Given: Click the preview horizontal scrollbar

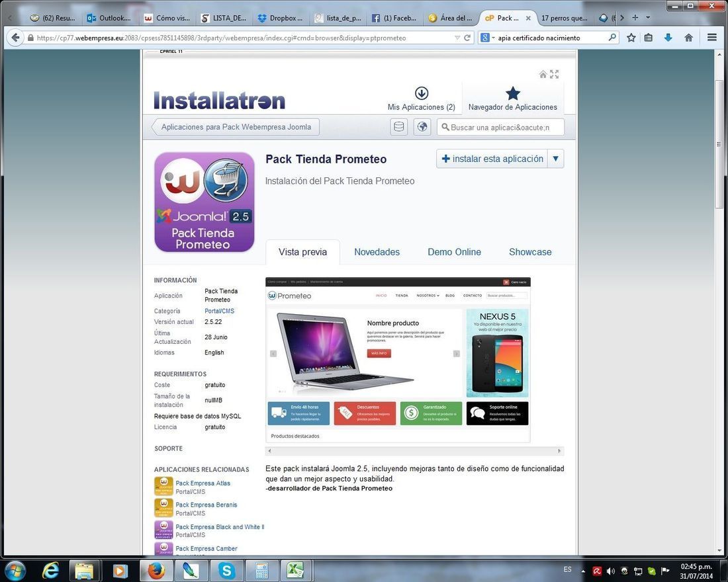Looking at the screenshot, I should click(414, 450).
